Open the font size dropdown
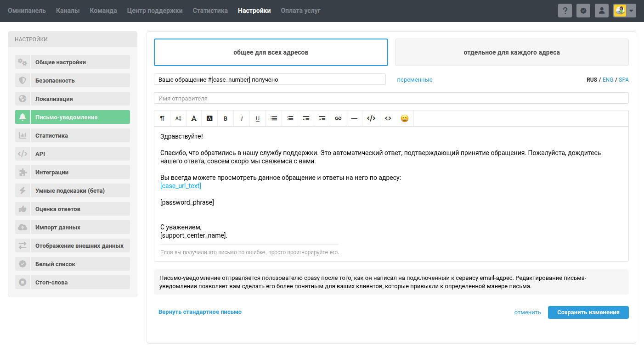Screen dimensions: 644x351 178,118
